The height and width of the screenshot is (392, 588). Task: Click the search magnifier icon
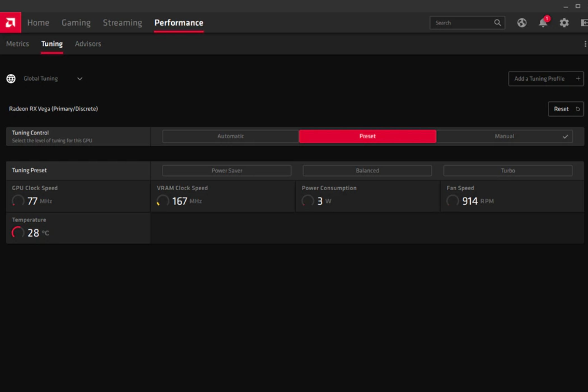(497, 23)
